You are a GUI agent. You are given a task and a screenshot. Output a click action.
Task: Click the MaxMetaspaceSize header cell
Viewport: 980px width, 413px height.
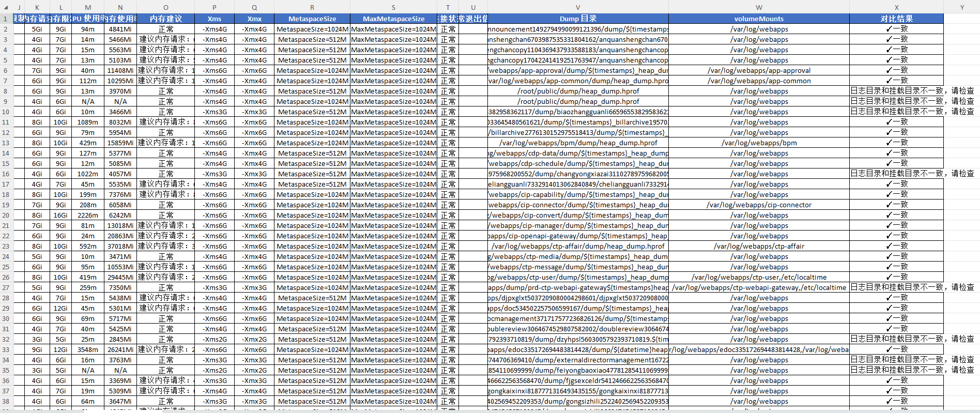pyautogui.click(x=393, y=19)
